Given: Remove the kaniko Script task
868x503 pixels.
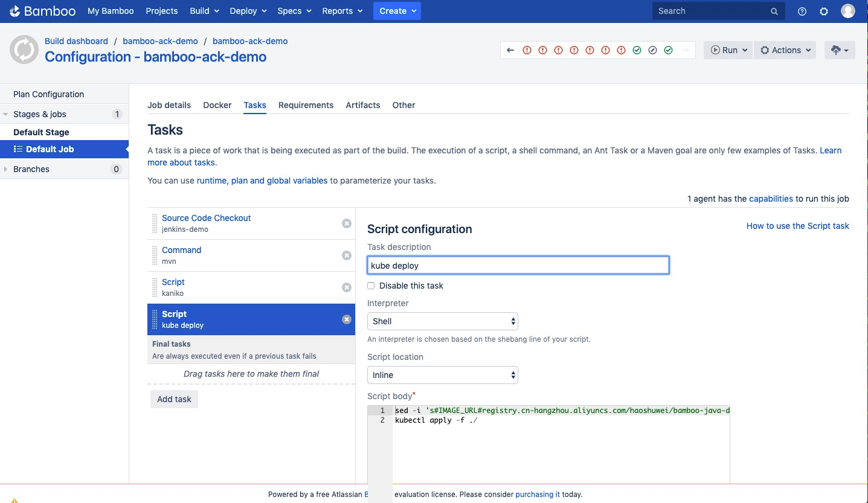Looking at the screenshot, I should [347, 287].
